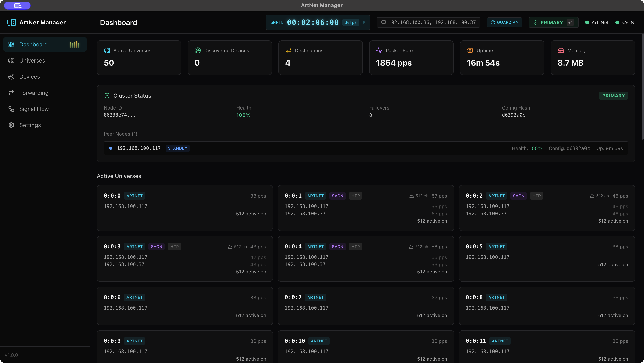This screenshot has width=644, height=363.
Task: Click warning triangle icon on universe 0:0:4
Action: [411, 247]
